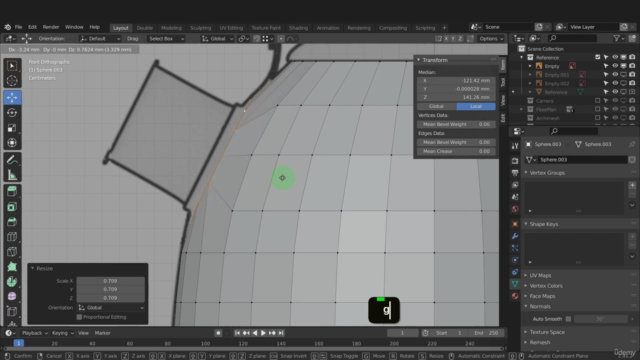This screenshot has height=360, width=640.
Task: Open the Keying popover in timeline
Action: [x=62, y=333]
